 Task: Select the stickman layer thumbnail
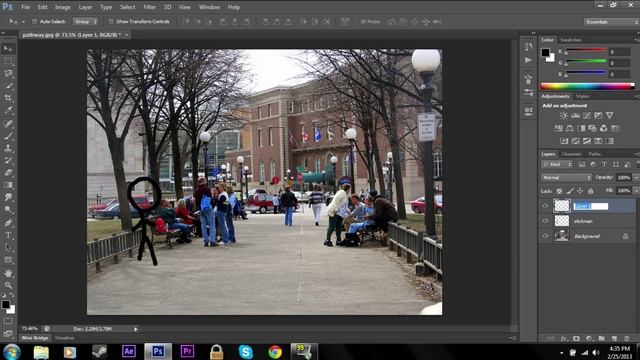click(562, 221)
